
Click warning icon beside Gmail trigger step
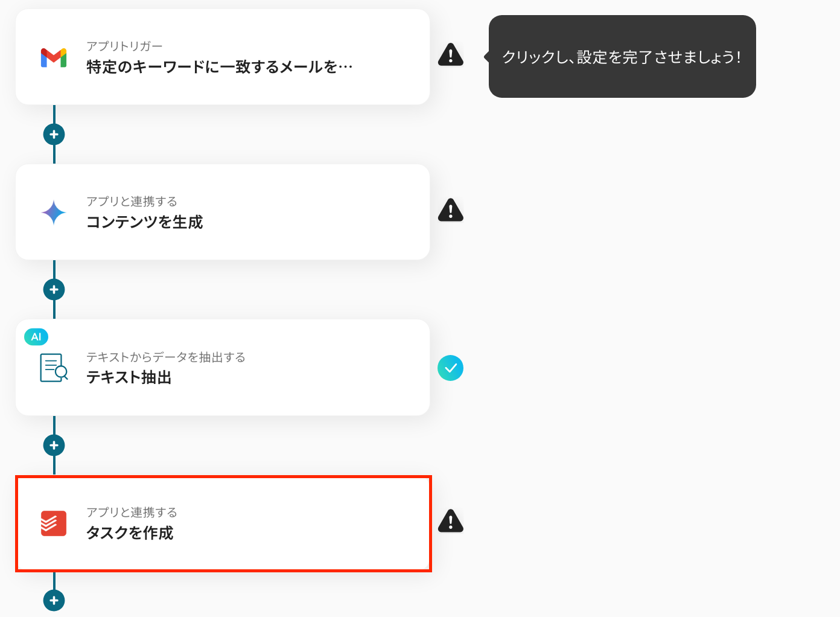[451, 54]
